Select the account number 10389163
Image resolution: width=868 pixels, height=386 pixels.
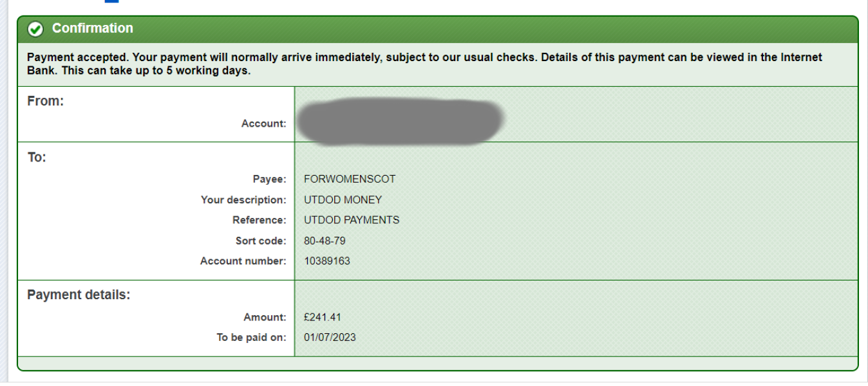click(327, 261)
